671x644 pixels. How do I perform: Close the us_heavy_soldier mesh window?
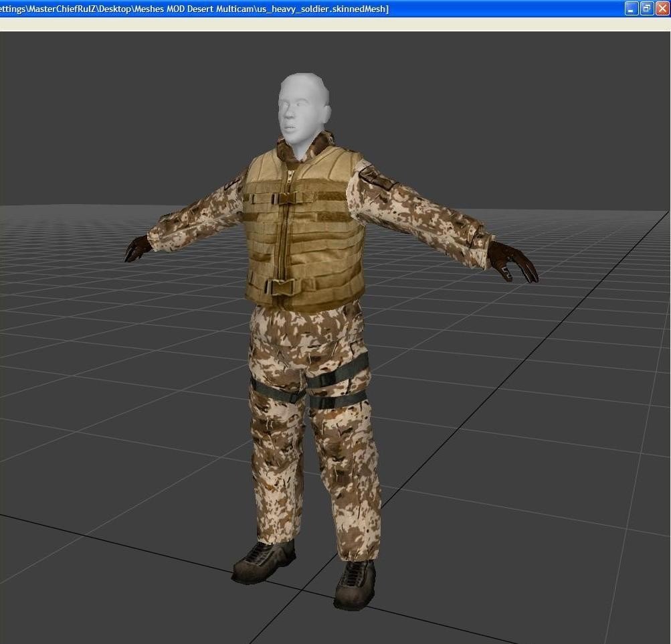[662, 9]
